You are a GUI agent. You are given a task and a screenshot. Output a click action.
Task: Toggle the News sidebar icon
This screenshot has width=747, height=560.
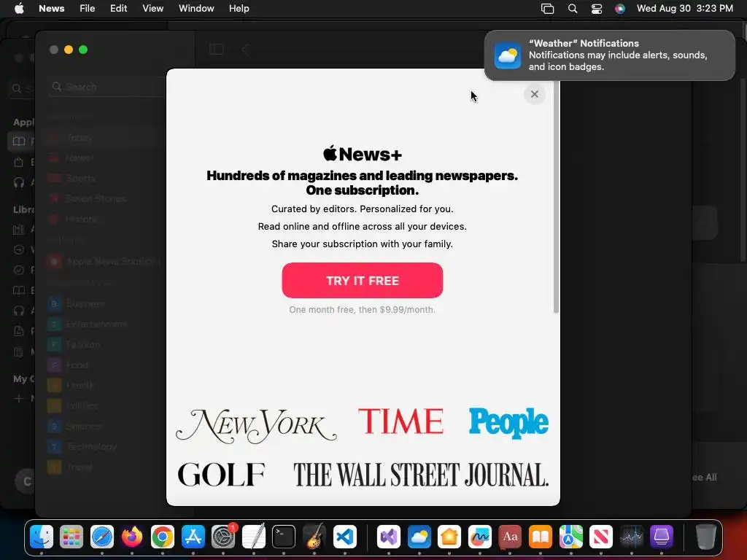click(216, 49)
